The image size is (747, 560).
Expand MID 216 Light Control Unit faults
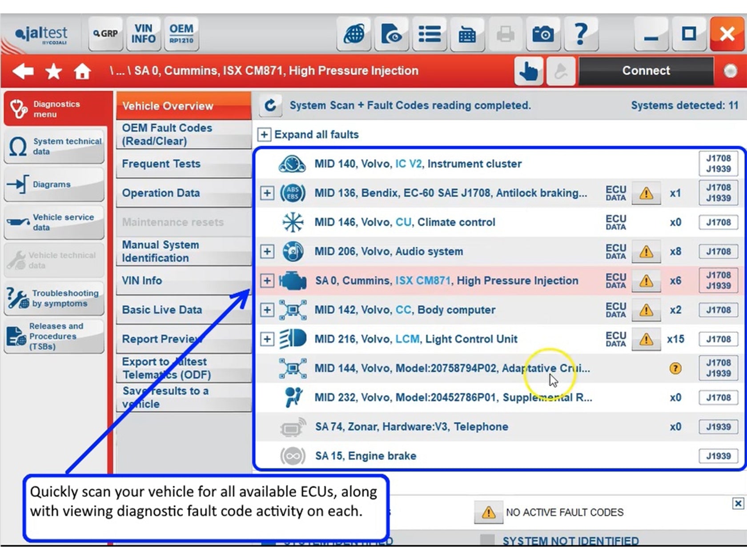(267, 339)
